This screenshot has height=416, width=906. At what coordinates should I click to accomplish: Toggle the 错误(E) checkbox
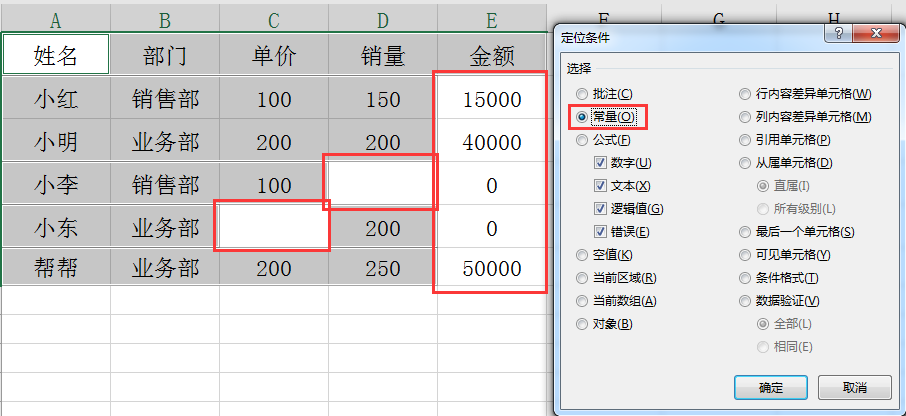(x=621, y=232)
